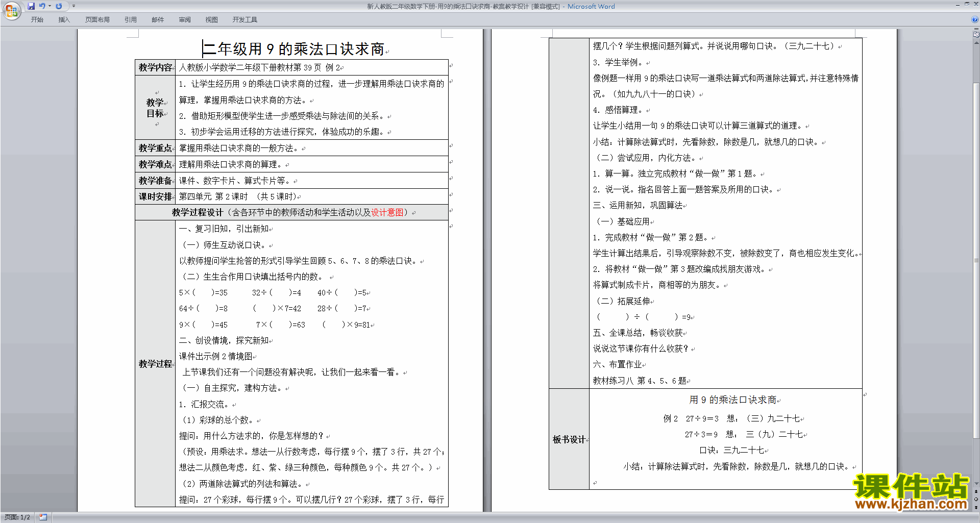Click the 板书设计 row label
Screen dimensions: 980x523
coord(569,439)
